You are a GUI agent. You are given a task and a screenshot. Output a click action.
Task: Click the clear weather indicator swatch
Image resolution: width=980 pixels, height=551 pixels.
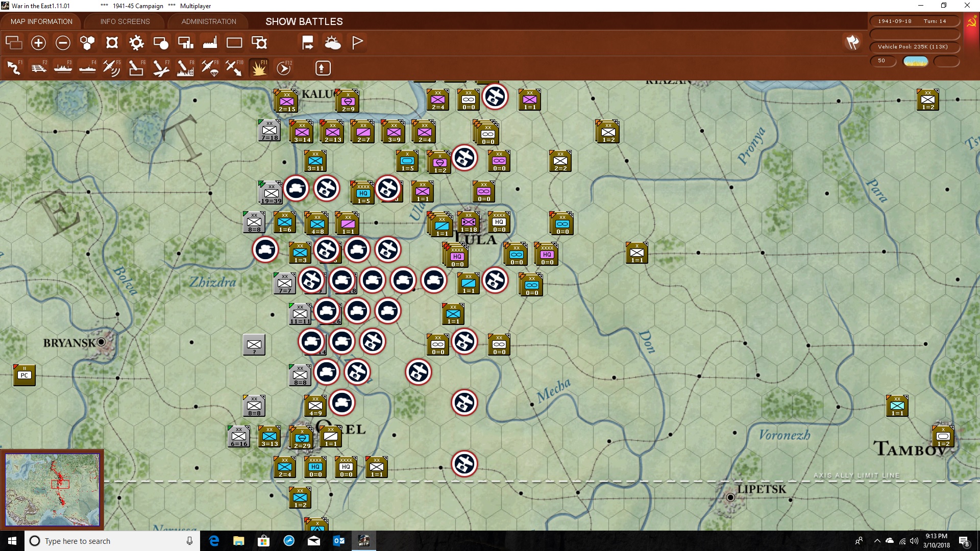coord(916,61)
